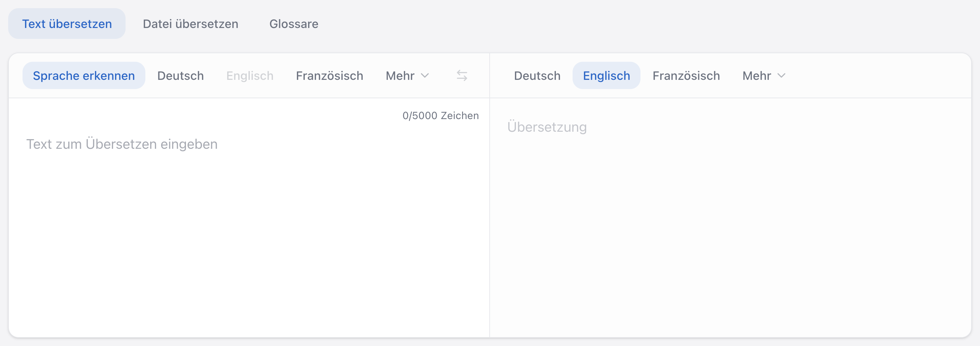Click the "0/5000 Zeichen" character counter
980x346 pixels.
click(x=441, y=115)
